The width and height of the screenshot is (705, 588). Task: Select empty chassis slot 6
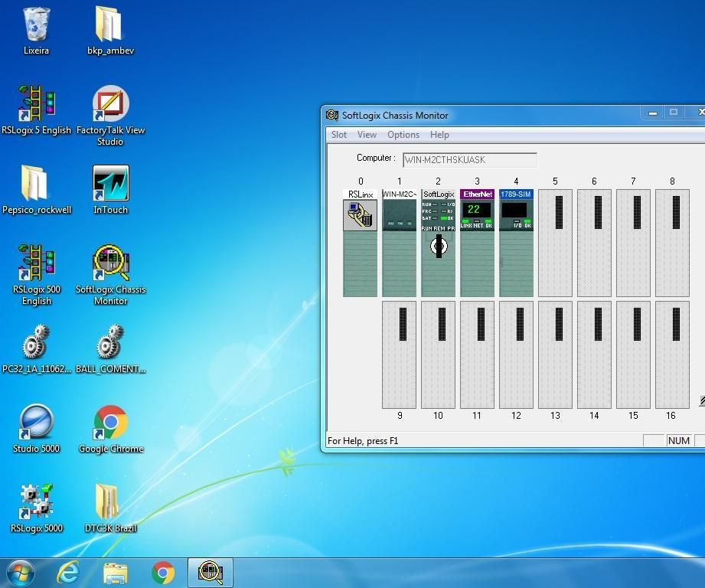coord(595,243)
